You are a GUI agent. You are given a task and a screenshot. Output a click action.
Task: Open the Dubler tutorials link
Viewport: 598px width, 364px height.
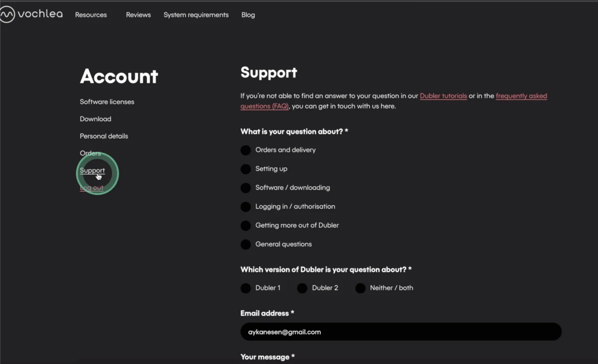click(x=444, y=96)
